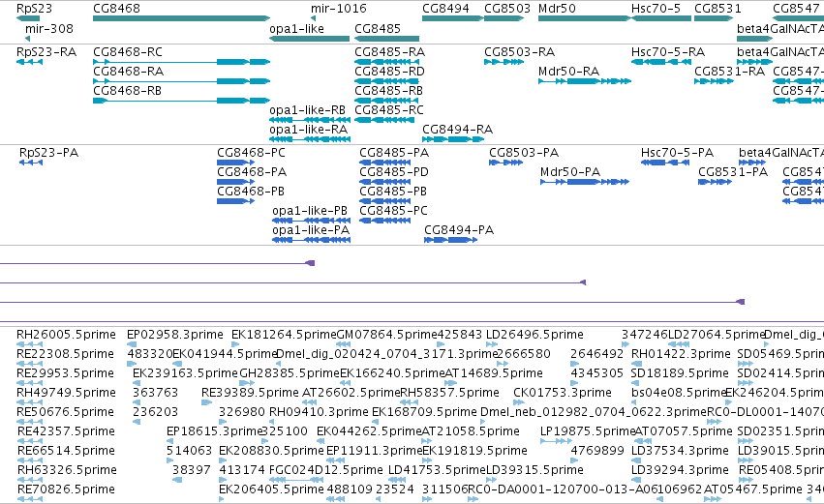Select the CG8468-PC protein label
The image size is (824, 504).
pyautogui.click(x=251, y=153)
